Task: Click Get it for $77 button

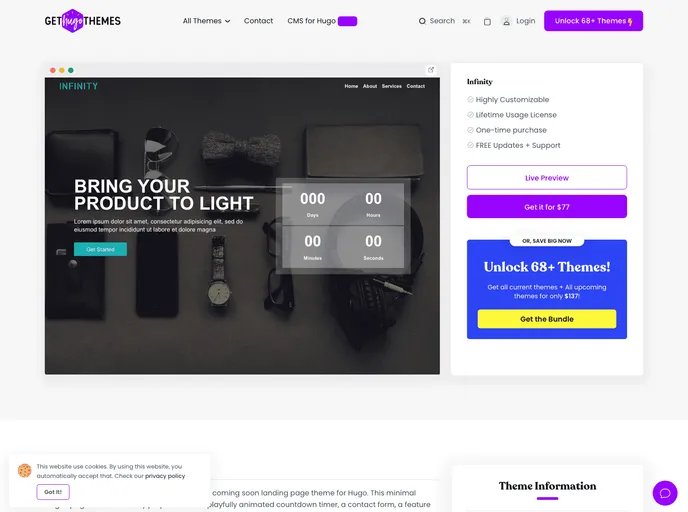Action: 547,207
